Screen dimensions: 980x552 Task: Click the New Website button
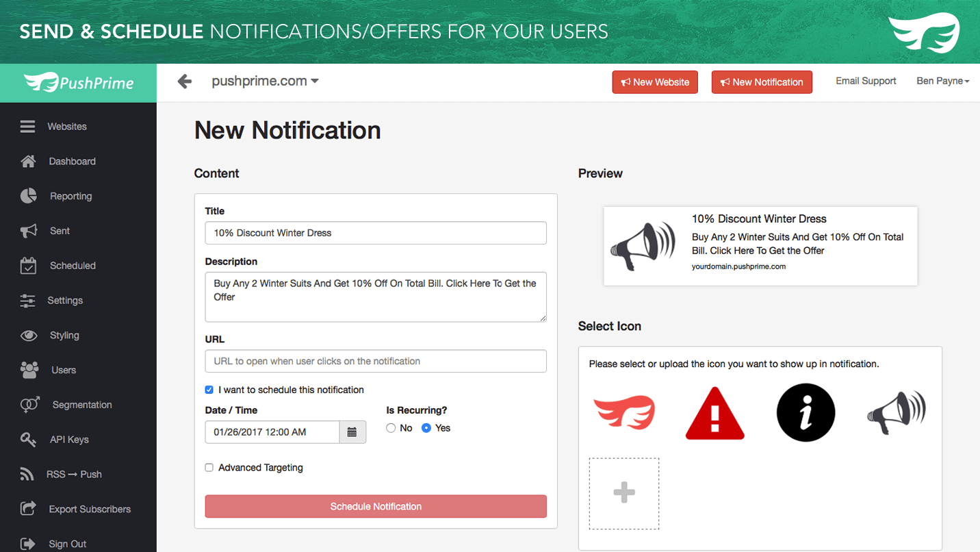click(x=655, y=82)
